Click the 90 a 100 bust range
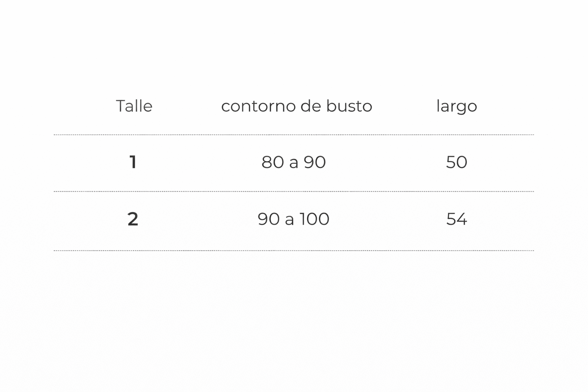The image size is (588, 392). point(294,219)
